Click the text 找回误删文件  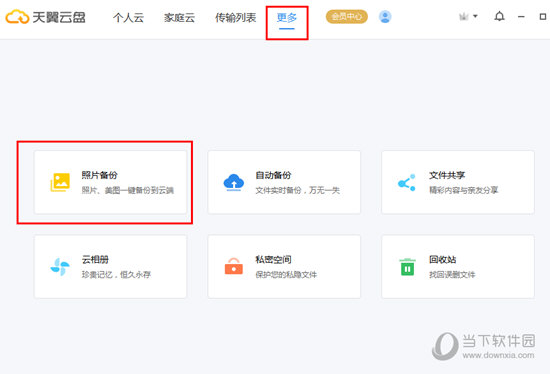click(452, 274)
